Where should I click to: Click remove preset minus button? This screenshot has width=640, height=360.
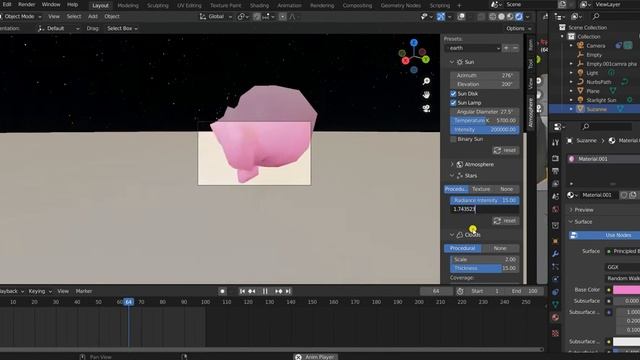pyautogui.click(x=515, y=48)
